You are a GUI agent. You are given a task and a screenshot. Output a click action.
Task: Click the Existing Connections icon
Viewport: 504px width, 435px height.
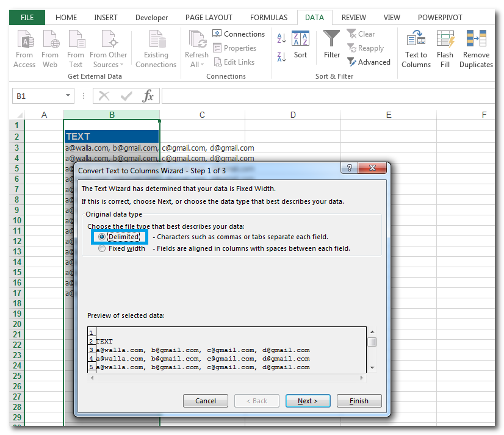[x=156, y=40]
